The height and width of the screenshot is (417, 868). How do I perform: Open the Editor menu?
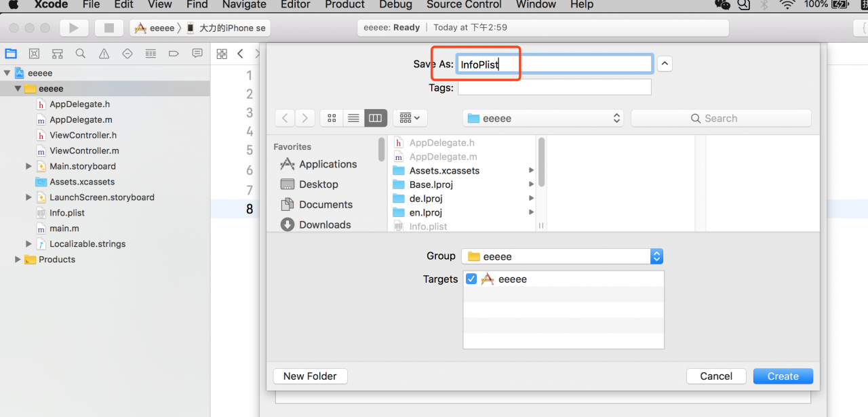click(x=294, y=5)
